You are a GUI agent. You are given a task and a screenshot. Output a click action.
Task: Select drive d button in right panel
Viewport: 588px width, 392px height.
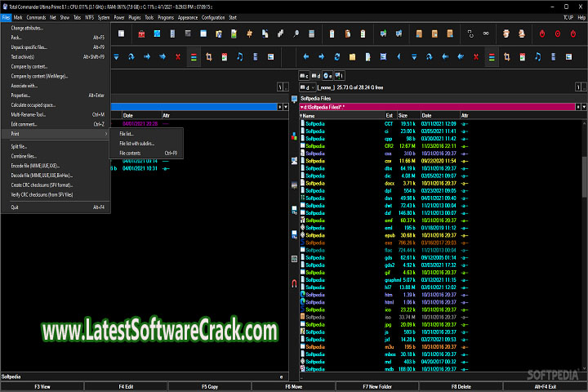pos(316,76)
